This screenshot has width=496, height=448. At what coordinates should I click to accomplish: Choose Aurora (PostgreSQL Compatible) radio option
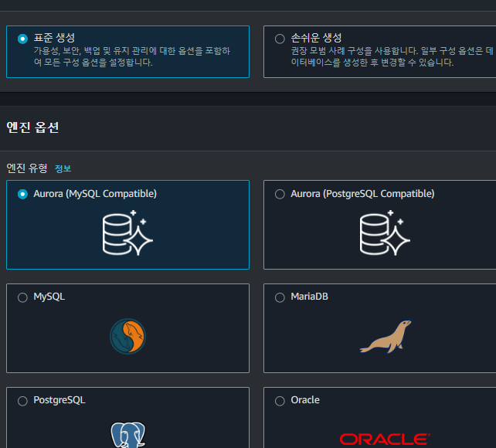click(x=280, y=194)
